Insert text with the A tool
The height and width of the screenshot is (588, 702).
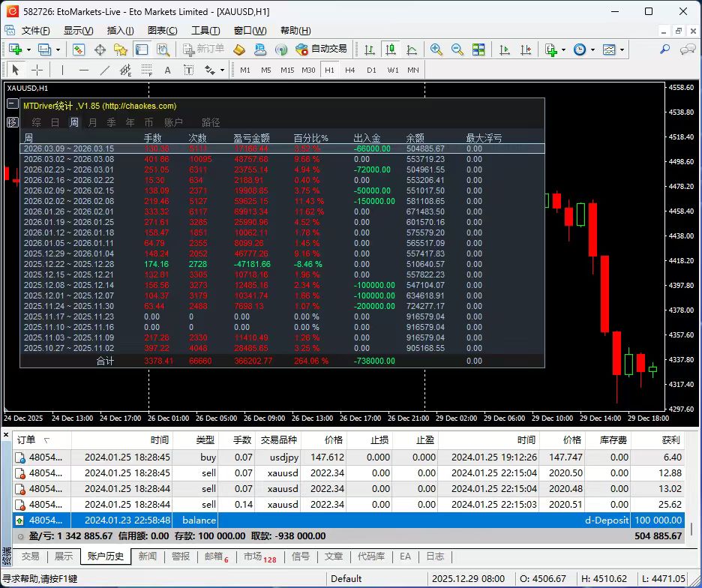[167, 70]
